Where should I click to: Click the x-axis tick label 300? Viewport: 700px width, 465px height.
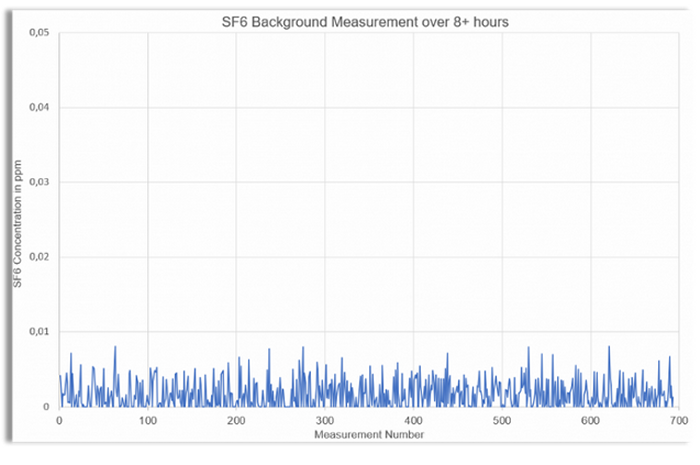(325, 422)
